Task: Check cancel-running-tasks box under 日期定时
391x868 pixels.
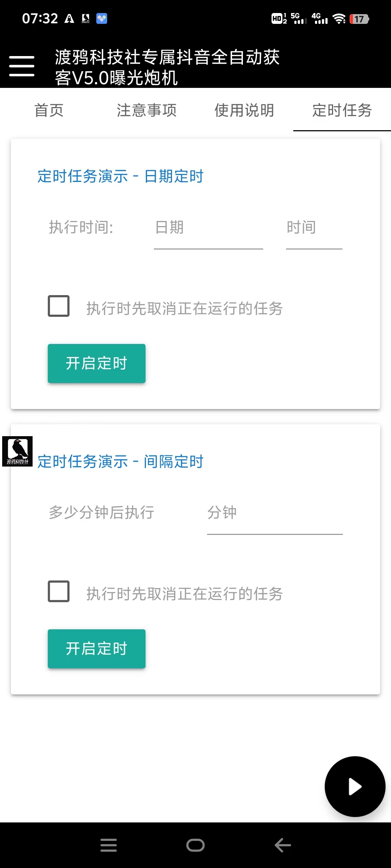Action: tap(59, 306)
